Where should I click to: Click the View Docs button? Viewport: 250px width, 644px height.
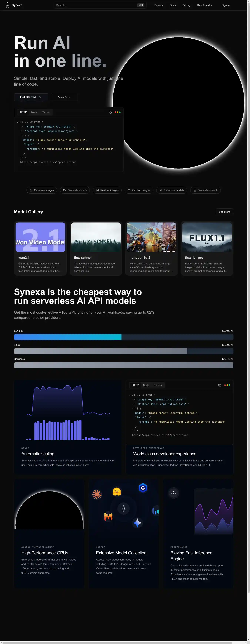tap(64, 97)
